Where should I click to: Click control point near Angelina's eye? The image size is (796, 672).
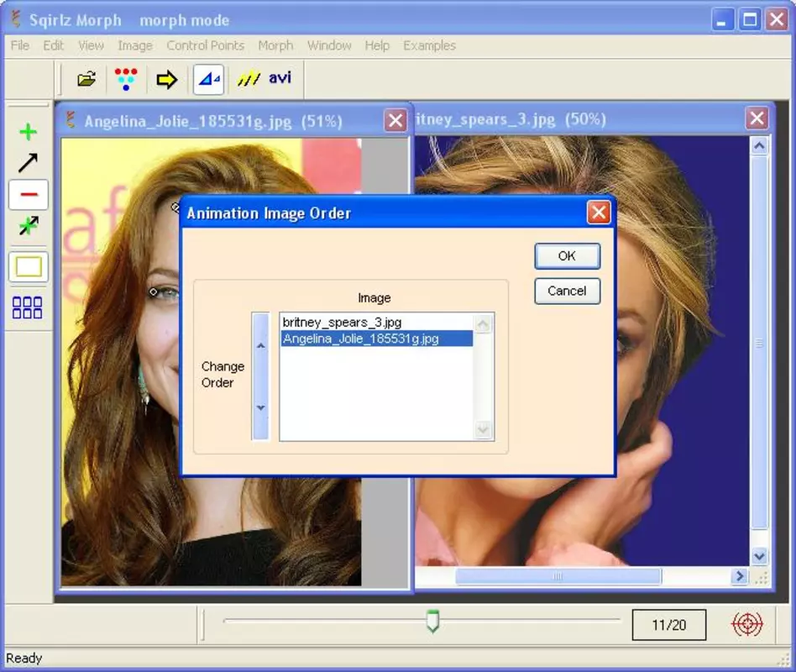[154, 292]
